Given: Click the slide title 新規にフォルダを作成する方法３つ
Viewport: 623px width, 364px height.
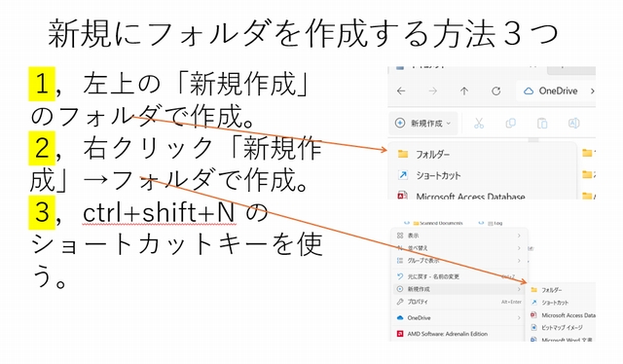Looking at the screenshot, I should click(x=303, y=34).
